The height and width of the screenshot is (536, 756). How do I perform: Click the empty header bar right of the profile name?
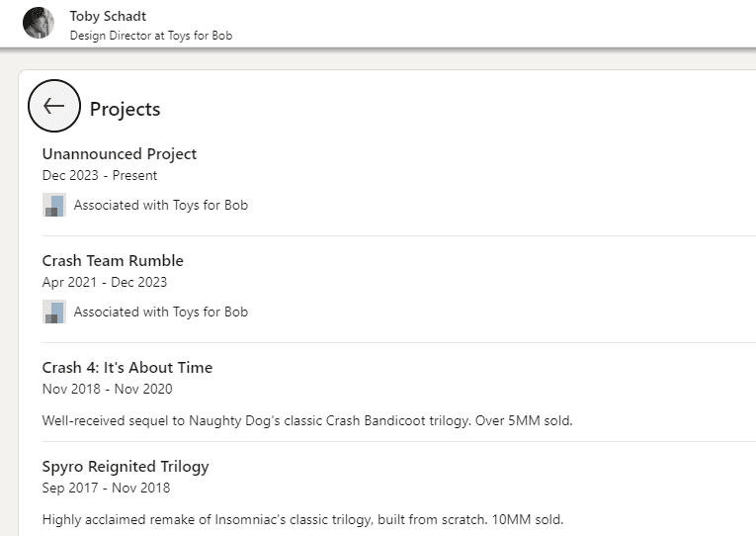(494, 24)
